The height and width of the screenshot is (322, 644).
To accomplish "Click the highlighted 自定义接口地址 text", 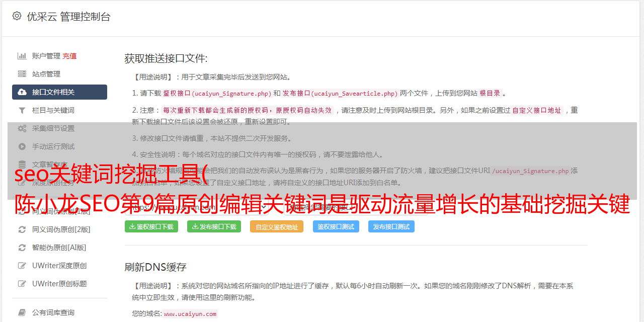I will pos(537,110).
